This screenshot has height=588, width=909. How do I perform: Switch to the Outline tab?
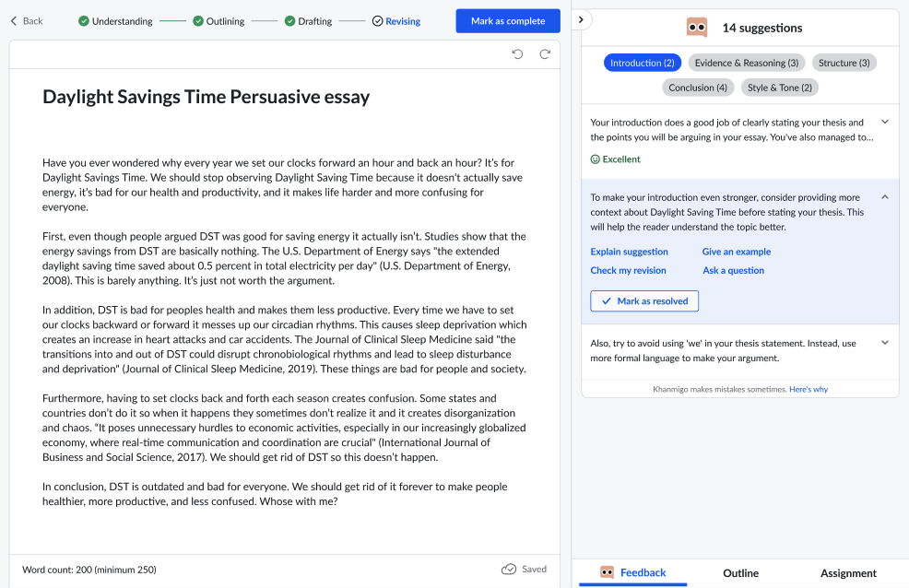740,573
